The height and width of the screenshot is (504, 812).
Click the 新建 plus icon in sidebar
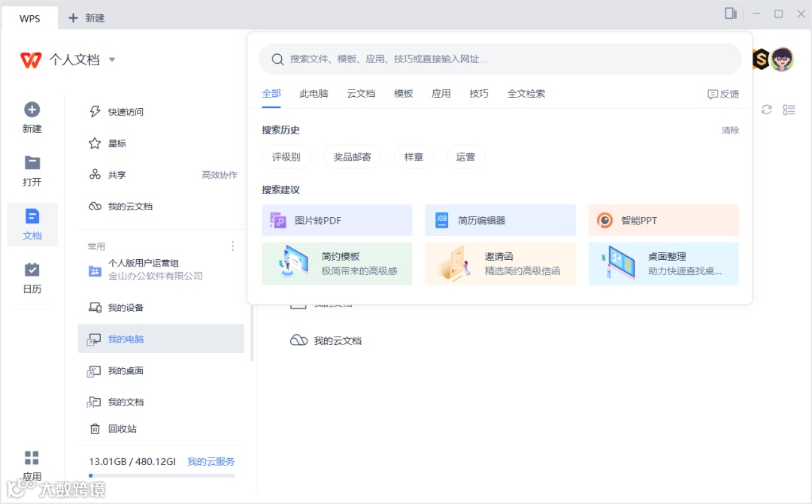[x=32, y=110]
